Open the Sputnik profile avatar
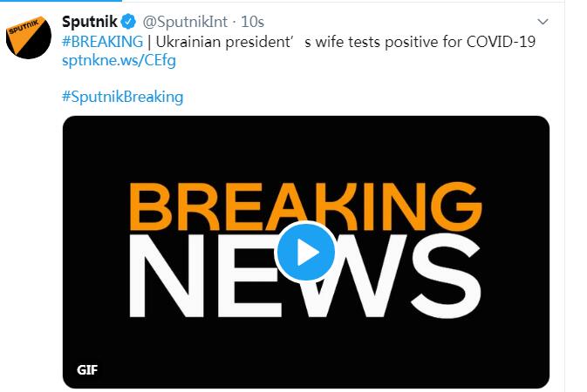Screen dimensions: 587x392 29,37
